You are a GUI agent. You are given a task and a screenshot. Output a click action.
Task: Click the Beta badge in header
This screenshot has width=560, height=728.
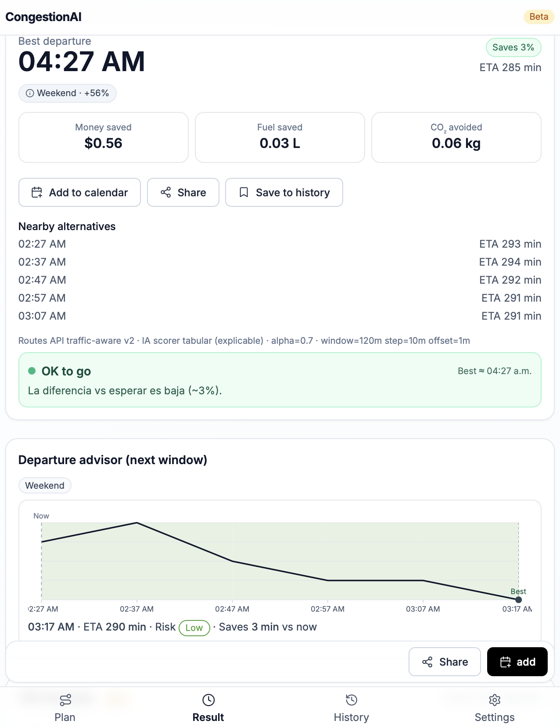(538, 17)
